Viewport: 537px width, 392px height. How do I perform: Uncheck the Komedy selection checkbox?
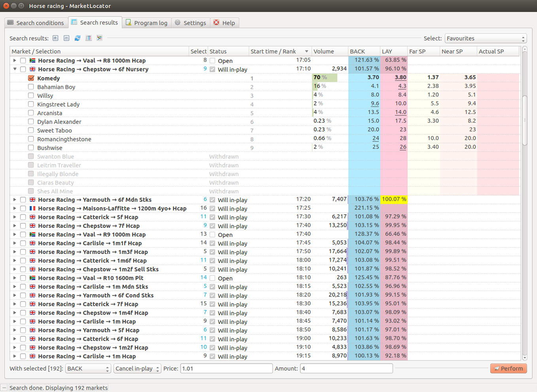pyautogui.click(x=31, y=78)
